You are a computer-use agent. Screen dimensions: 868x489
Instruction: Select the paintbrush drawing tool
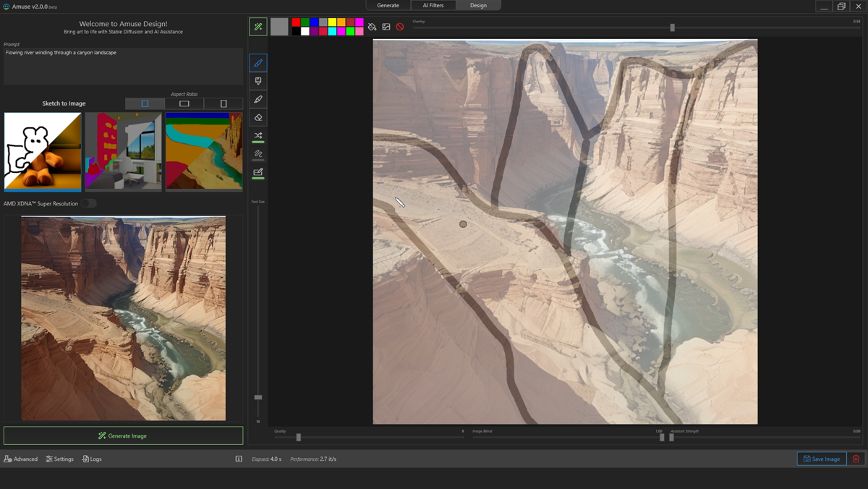tap(258, 63)
